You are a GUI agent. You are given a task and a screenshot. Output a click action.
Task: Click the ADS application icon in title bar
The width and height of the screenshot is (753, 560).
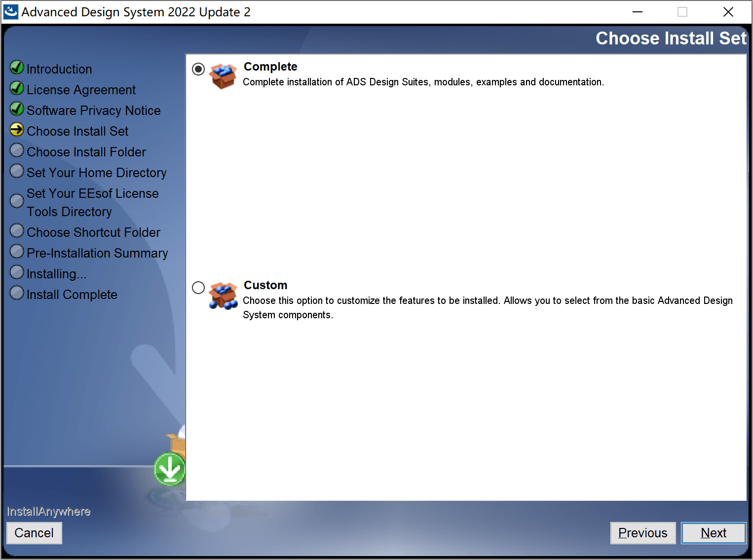point(11,12)
